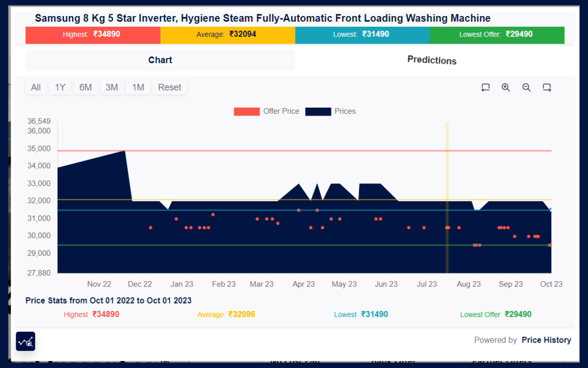The image size is (588, 368).
Task: Switch to the Chart tab
Action: click(x=160, y=60)
